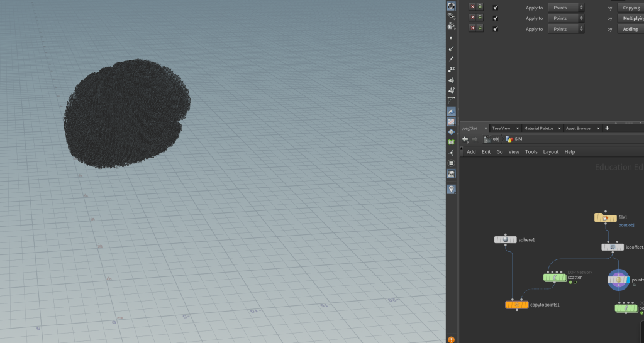Switch to the Material Palette tab
Image resolution: width=644 pixels, height=343 pixels.
[x=538, y=128]
